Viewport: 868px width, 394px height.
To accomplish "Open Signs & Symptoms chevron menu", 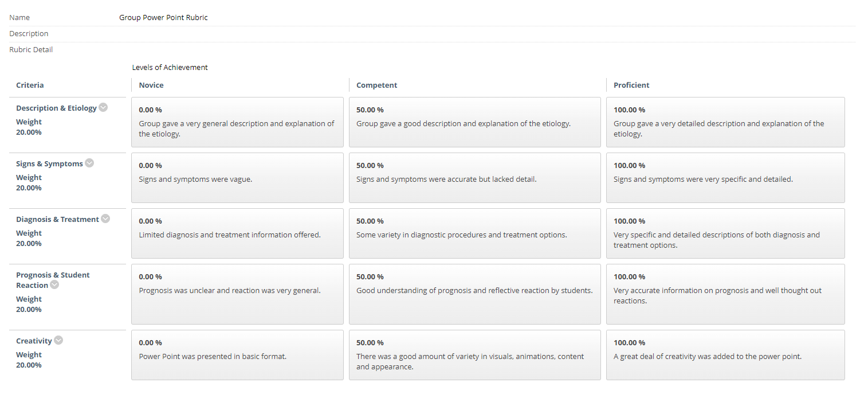I will coord(89,163).
